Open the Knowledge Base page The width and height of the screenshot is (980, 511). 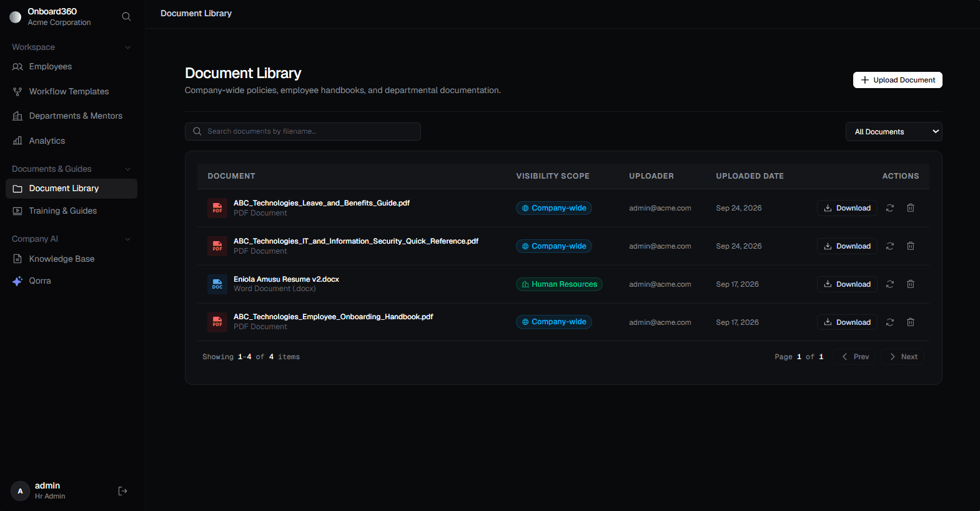click(x=71, y=259)
